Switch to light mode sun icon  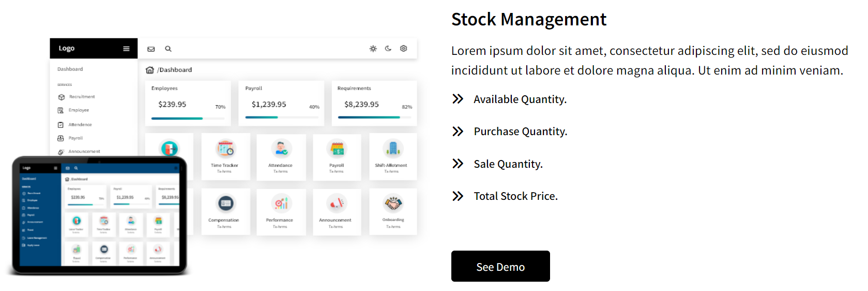click(x=373, y=49)
